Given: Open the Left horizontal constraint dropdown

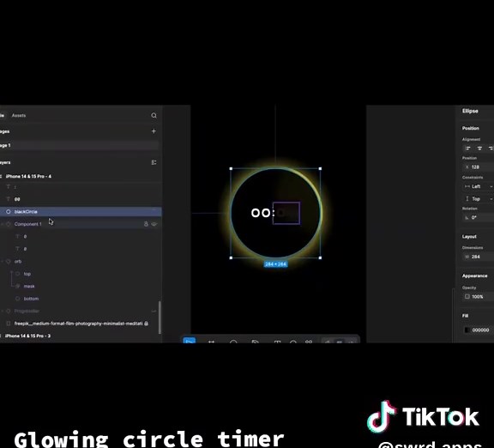Looking at the screenshot, I should (479, 186).
